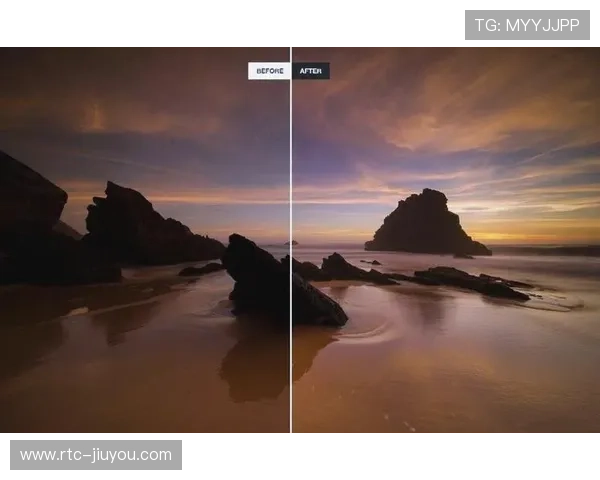Click the orange clouds in the after sky
600x480 pixels.
pyautogui.click(x=450, y=120)
